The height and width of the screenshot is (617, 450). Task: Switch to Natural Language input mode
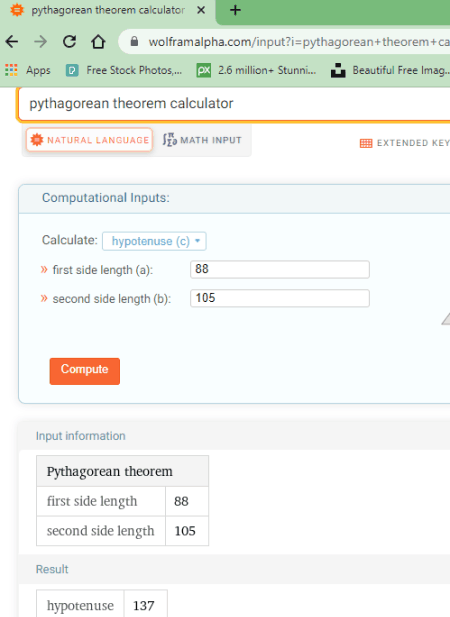pyautogui.click(x=89, y=140)
